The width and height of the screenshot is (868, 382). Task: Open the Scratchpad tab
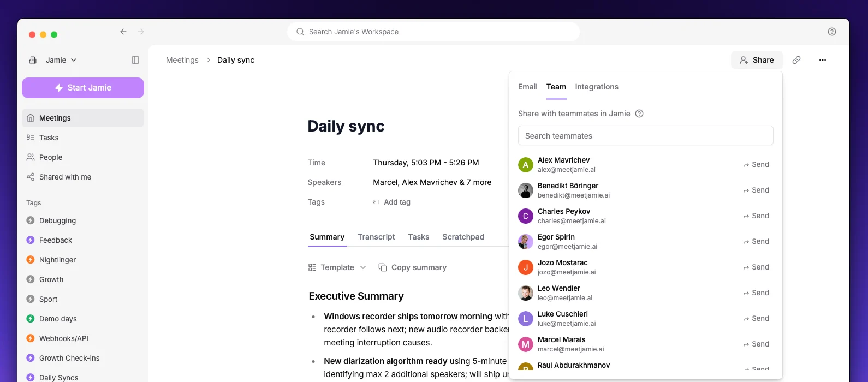pyautogui.click(x=463, y=237)
